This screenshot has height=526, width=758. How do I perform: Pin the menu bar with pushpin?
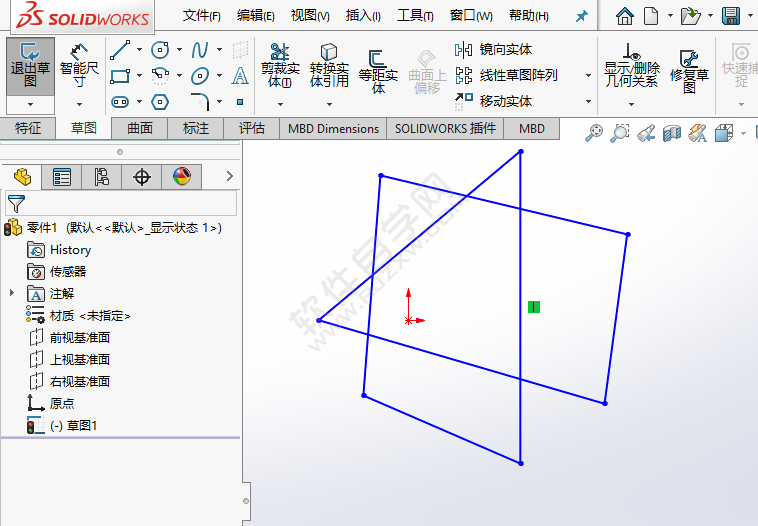coord(582,16)
